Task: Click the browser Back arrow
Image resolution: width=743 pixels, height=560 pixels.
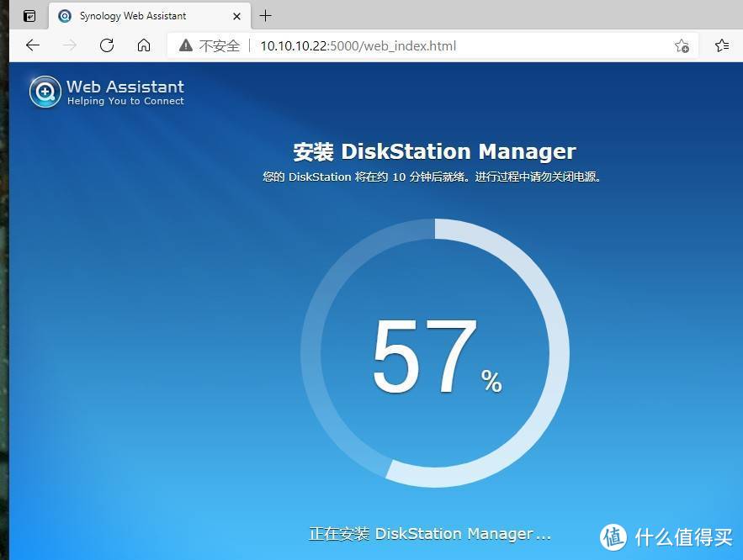Action: pos(32,45)
